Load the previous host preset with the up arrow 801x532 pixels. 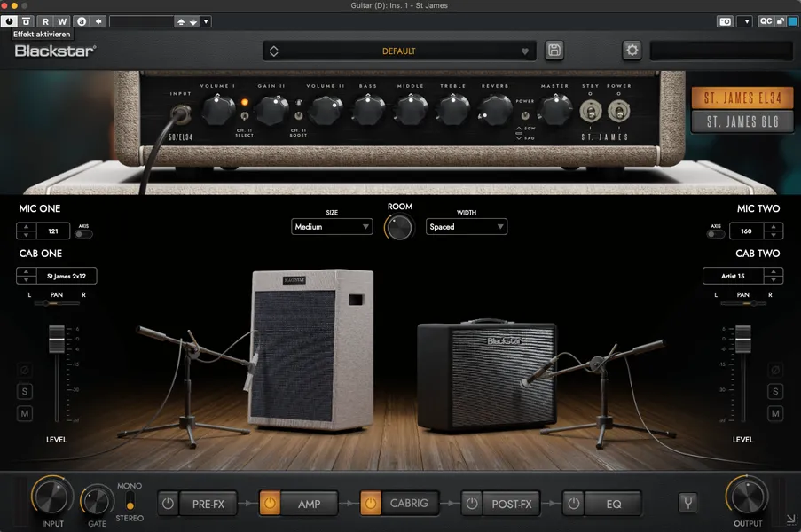(x=181, y=22)
